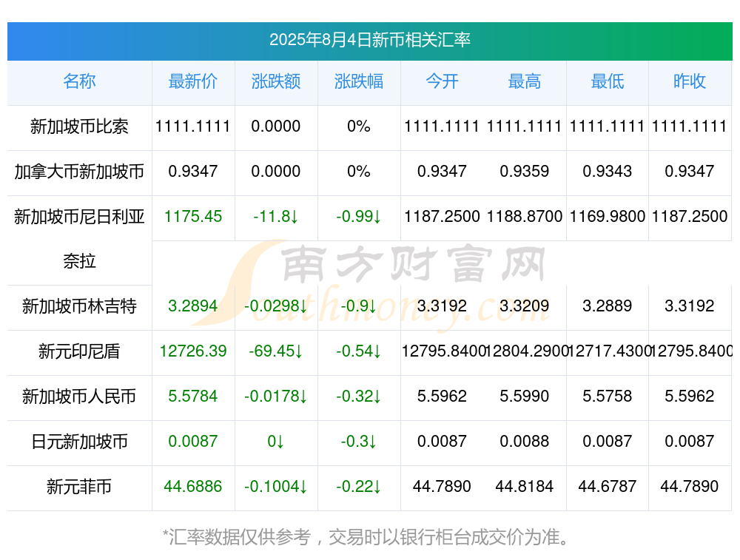This screenshot has width=740, height=560.
Task: Click change amount 0↓ in 日元新加坡币 row
Action: coord(275,442)
